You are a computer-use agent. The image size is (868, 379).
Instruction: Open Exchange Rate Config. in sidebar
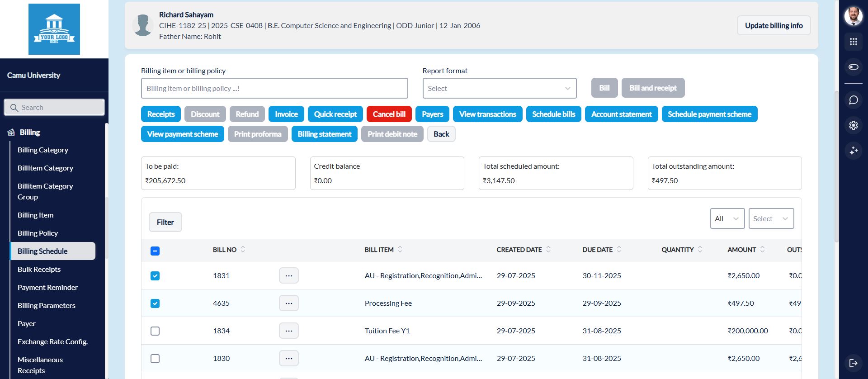[52, 342]
